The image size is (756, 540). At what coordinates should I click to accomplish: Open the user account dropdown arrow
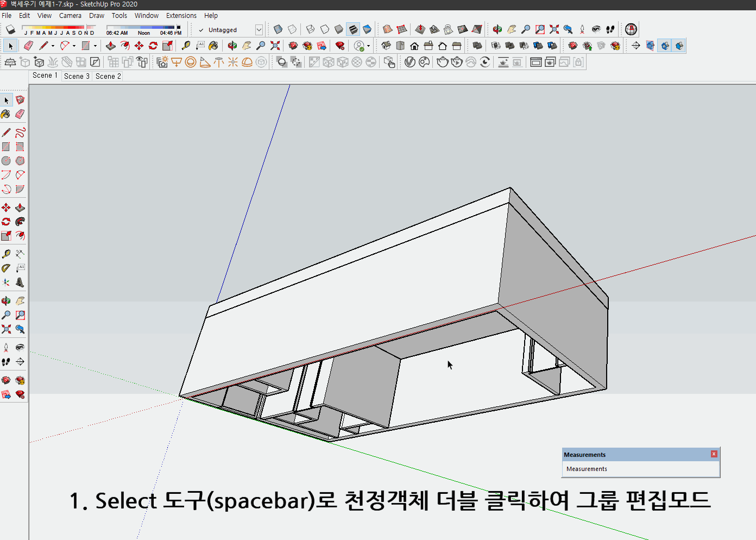[x=369, y=46]
